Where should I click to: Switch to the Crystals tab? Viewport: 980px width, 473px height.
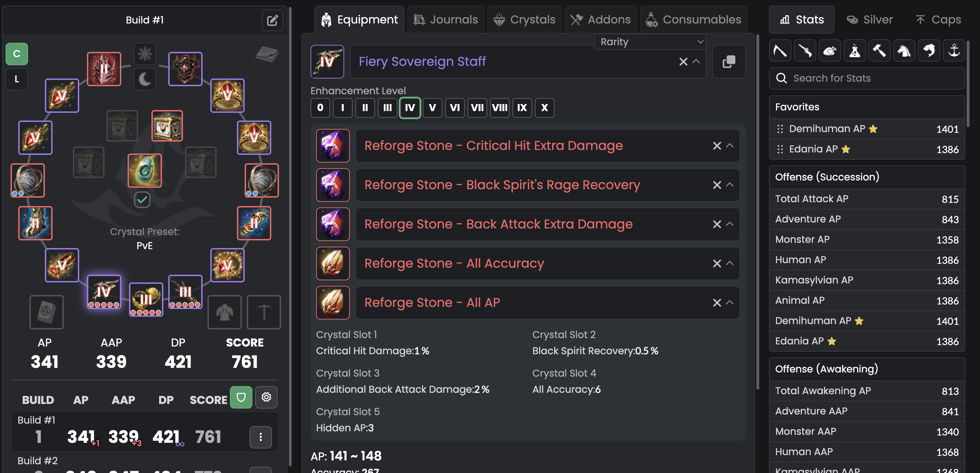point(524,19)
